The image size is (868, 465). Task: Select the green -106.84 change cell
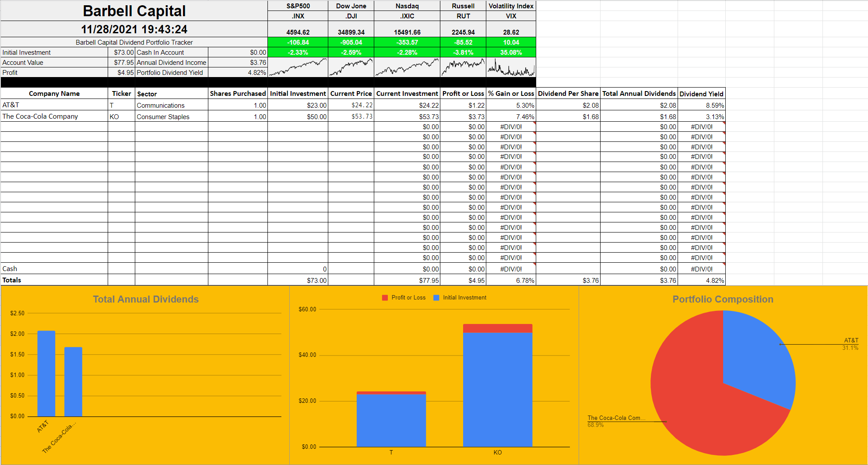pyautogui.click(x=298, y=42)
